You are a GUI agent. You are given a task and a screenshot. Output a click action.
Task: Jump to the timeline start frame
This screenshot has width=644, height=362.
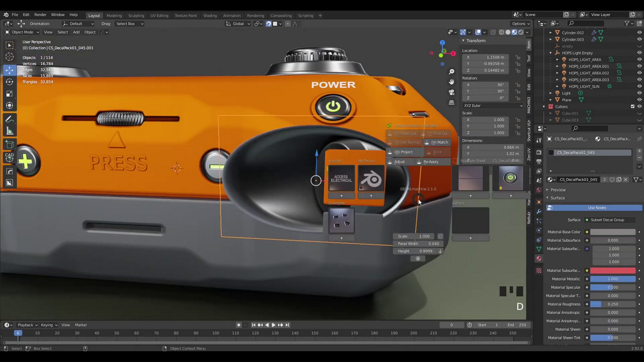254,325
